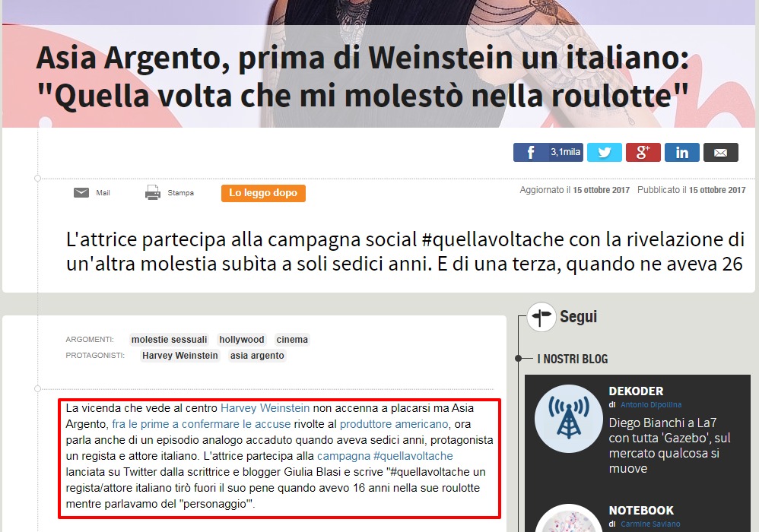
Task: Open the NOTEBOOK blog title
Action: click(x=641, y=510)
